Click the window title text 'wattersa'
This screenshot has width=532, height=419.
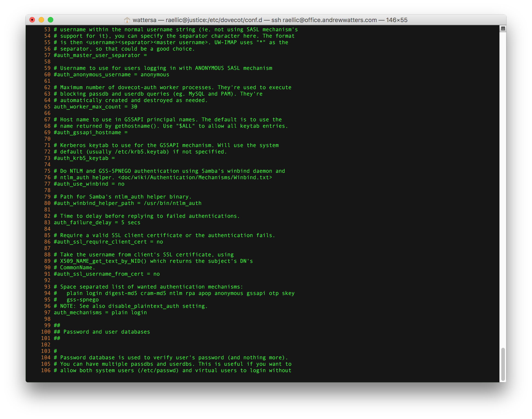(x=144, y=20)
